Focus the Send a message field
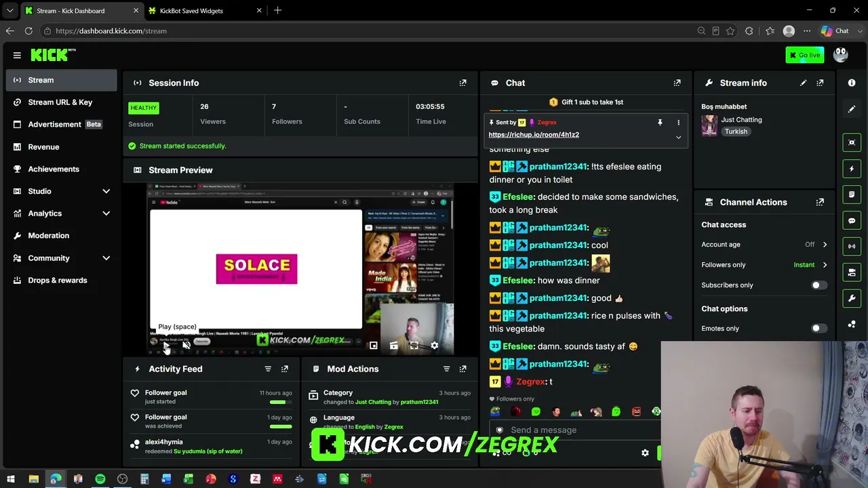This screenshot has height=488, width=868. 575,430
